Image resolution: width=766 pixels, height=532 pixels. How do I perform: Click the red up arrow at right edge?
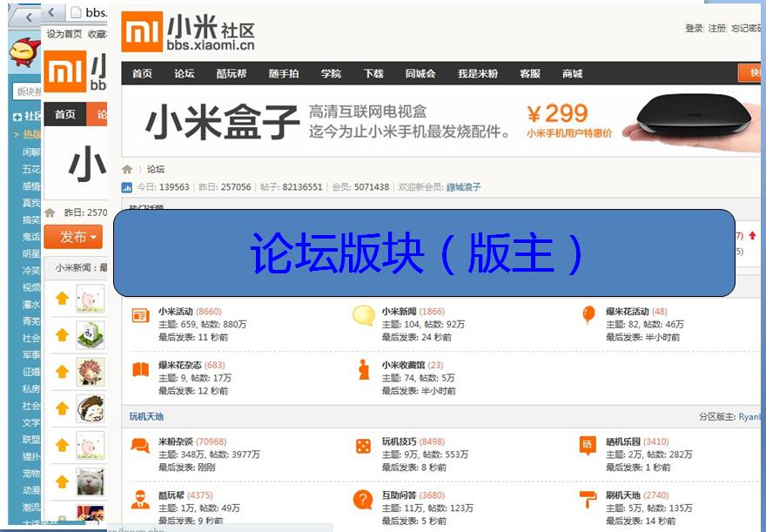752,236
